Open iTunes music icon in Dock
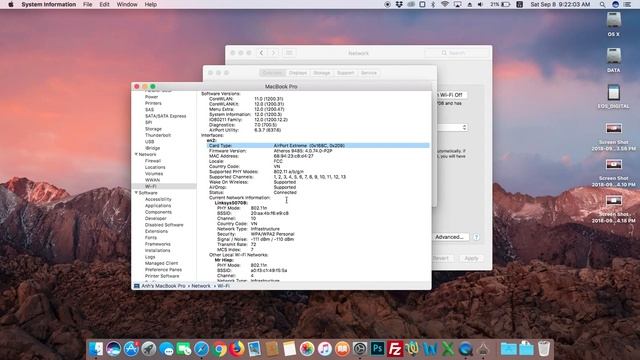 [324, 349]
